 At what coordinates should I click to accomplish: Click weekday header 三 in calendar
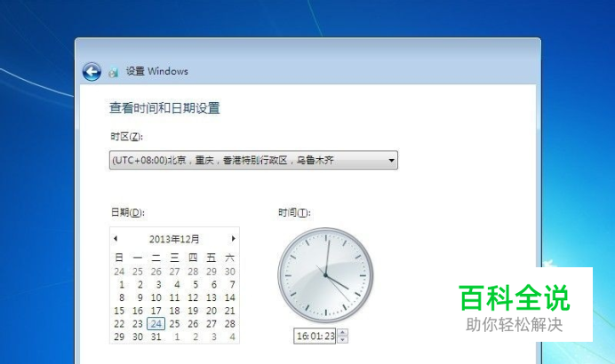pos(174,257)
